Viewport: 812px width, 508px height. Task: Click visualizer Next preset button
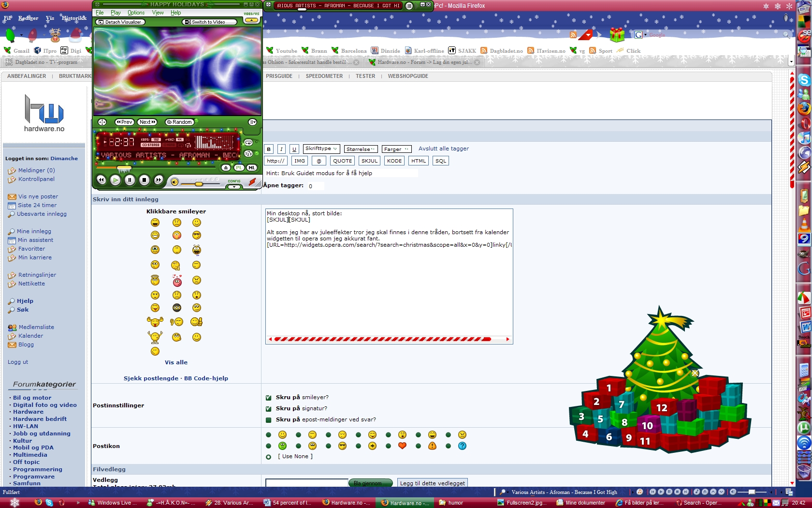pos(147,122)
